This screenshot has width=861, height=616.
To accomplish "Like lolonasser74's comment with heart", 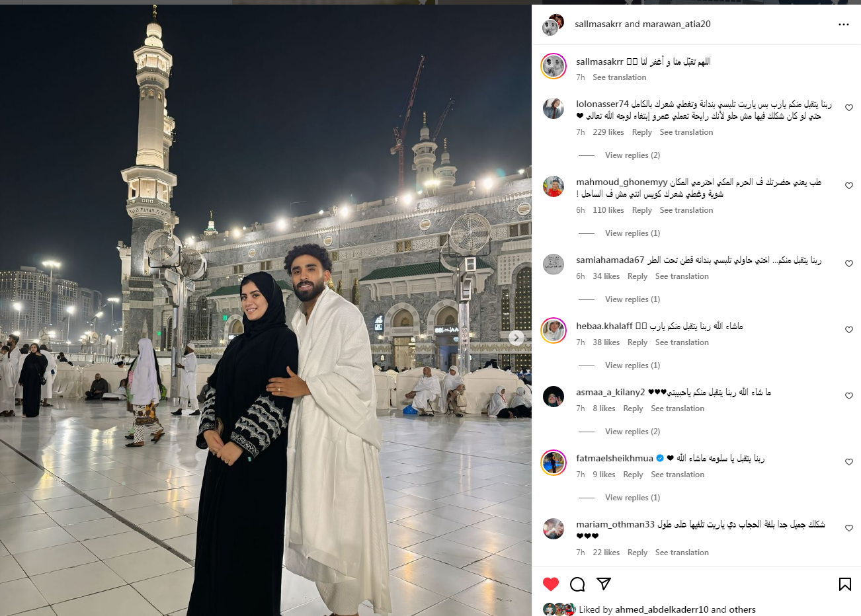I will pyautogui.click(x=849, y=108).
